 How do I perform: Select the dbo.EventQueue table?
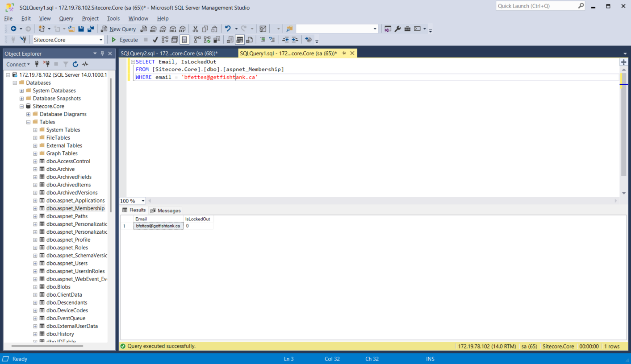click(66, 318)
